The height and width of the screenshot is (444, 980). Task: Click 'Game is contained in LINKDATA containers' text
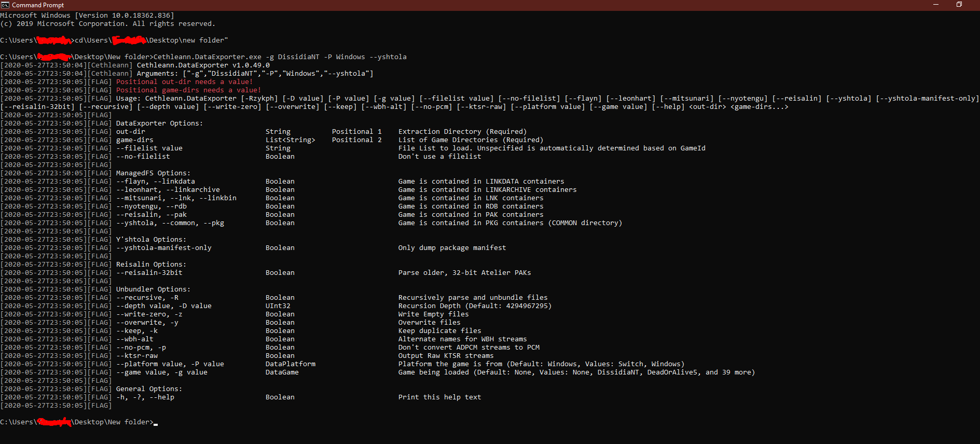click(481, 182)
